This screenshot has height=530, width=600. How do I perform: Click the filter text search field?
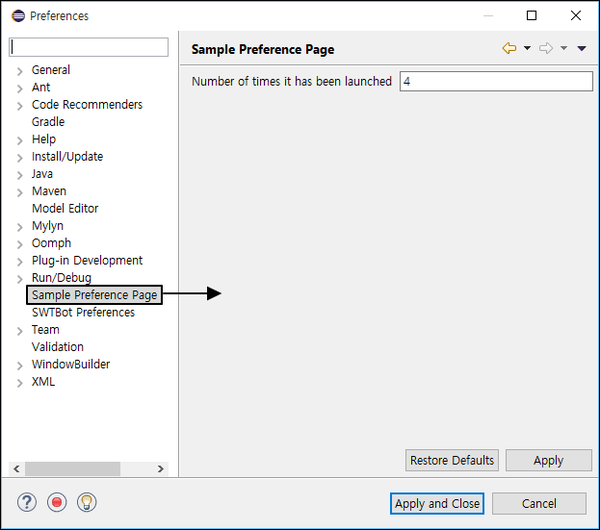point(88,47)
